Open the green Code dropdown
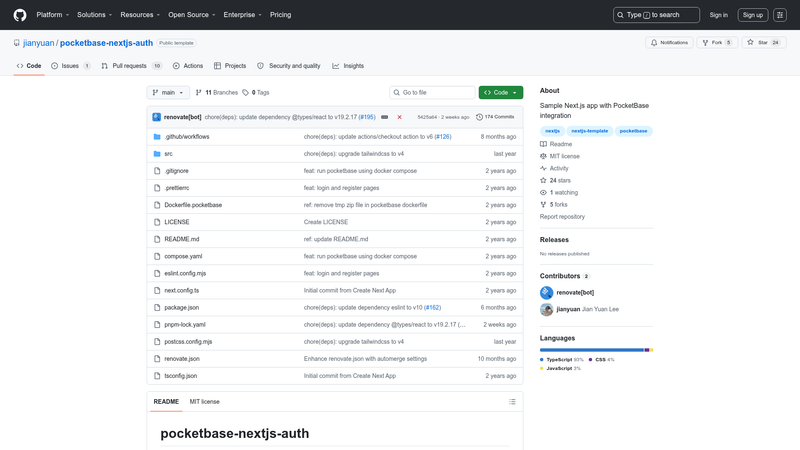Image resolution: width=800 pixels, height=450 pixels. (x=501, y=92)
